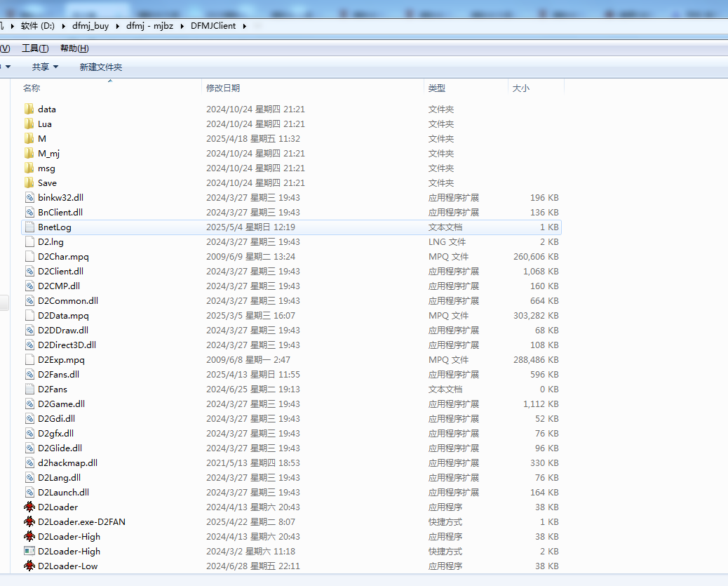Select the M_mj folder icon

click(x=29, y=154)
